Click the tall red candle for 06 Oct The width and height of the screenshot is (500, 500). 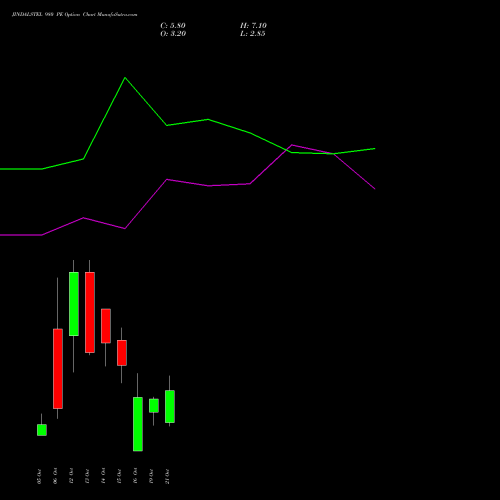tap(58, 369)
